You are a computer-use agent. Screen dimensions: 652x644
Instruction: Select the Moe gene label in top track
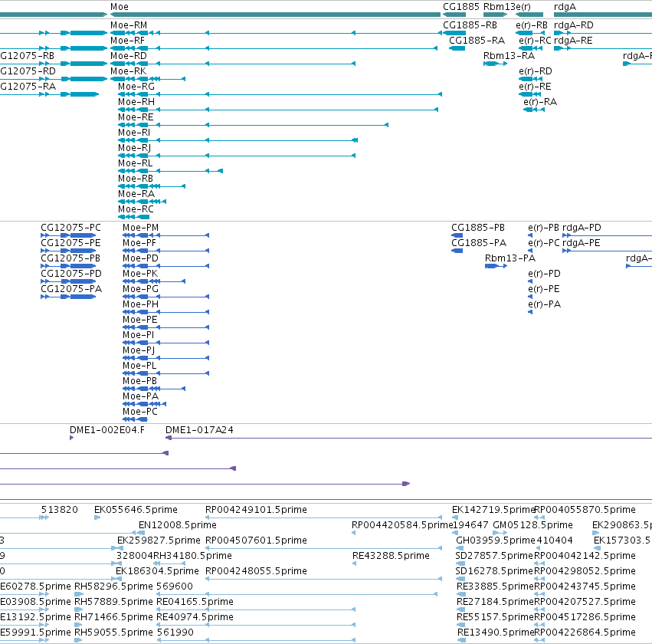coord(120,7)
